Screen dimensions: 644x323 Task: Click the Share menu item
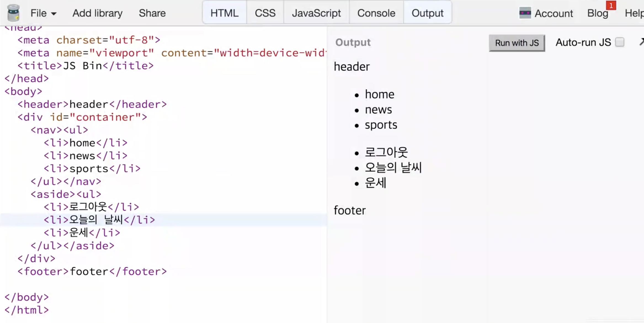(152, 13)
